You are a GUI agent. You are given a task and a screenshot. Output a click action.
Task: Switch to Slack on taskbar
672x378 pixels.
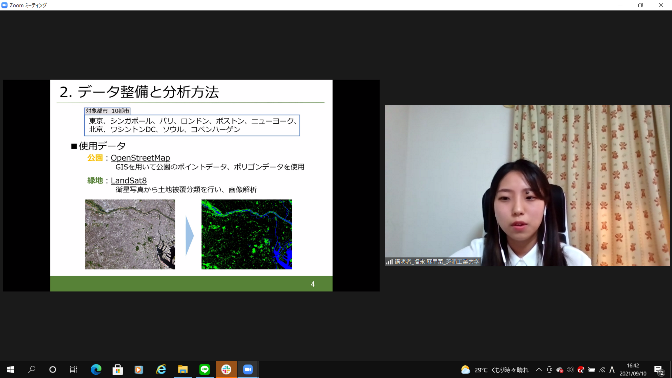pos(226,369)
